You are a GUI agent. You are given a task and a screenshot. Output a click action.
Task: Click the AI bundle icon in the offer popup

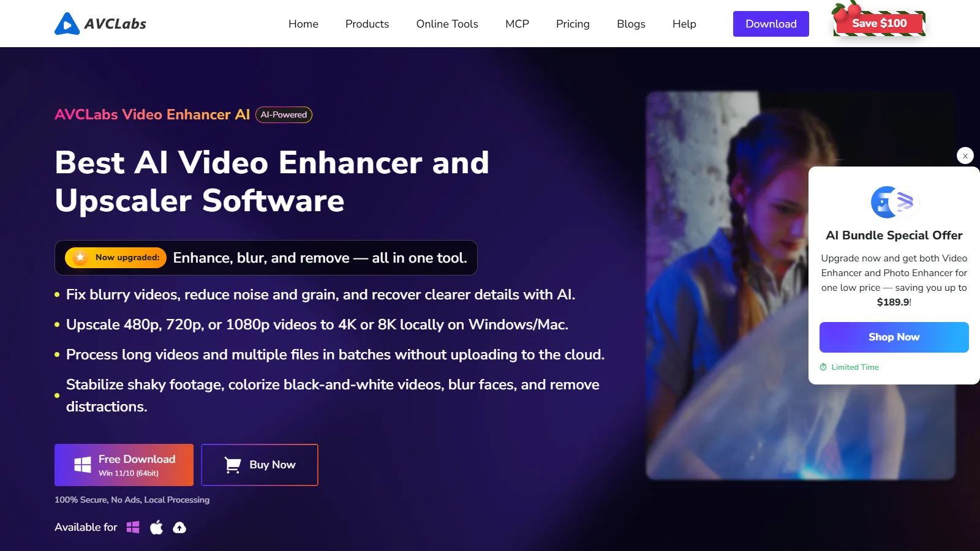click(x=894, y=202)
